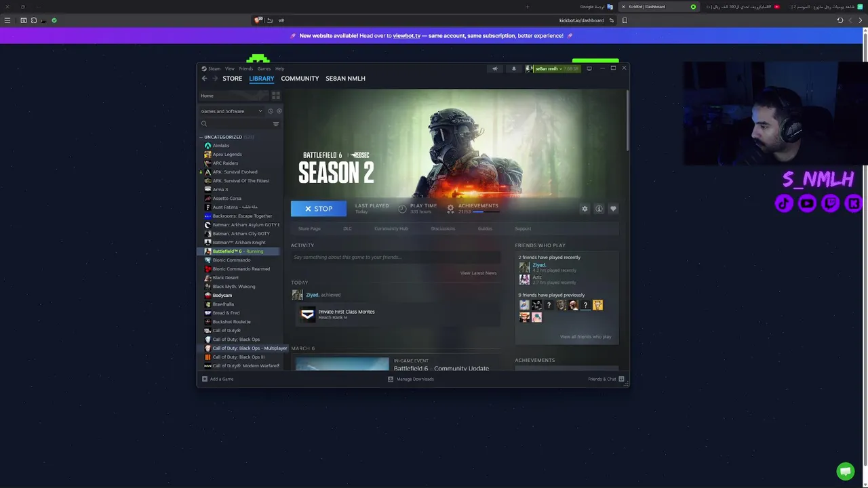Select Assetto Corsa in library list

226,199
